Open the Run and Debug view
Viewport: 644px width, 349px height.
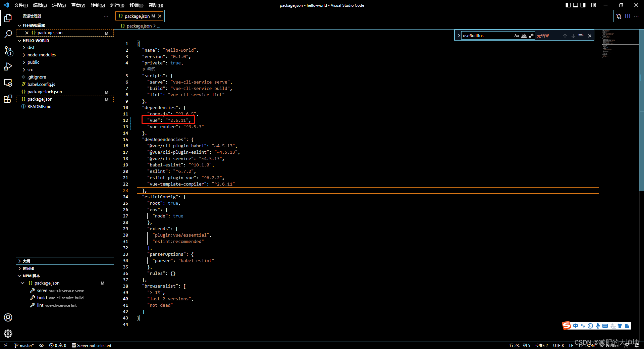[x=8, y=66]
